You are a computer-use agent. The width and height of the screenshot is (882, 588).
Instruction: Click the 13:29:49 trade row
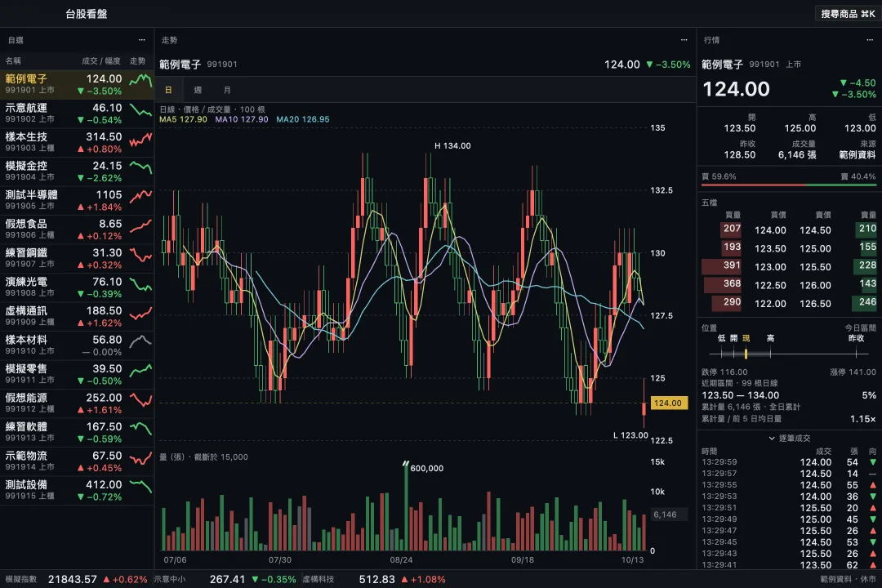[789, 519]
